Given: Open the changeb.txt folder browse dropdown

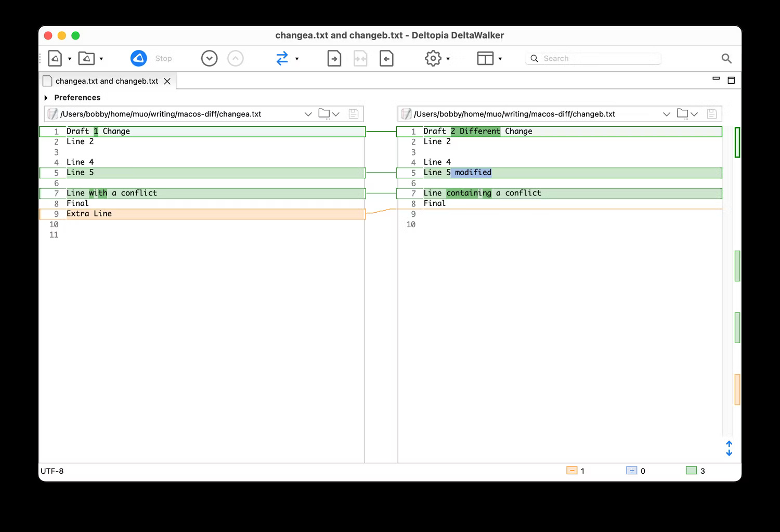Looking at the screenshot, I should 694,113.
